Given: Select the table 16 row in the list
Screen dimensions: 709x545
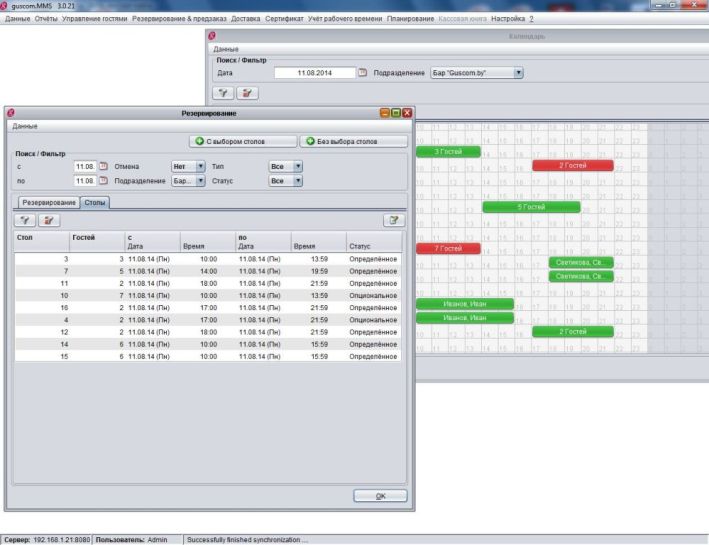Looking at the screenshot, I should (x=208, y=309).
